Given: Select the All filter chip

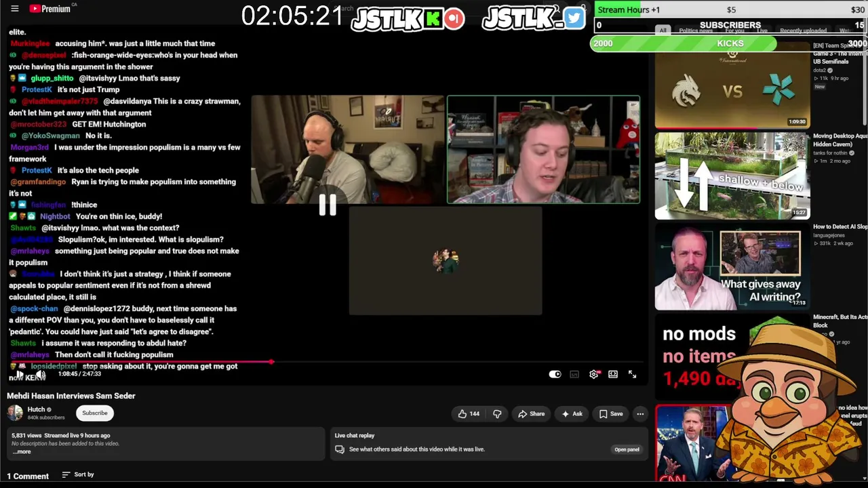Looking at the screenshot, I should [x=663, y=30].
